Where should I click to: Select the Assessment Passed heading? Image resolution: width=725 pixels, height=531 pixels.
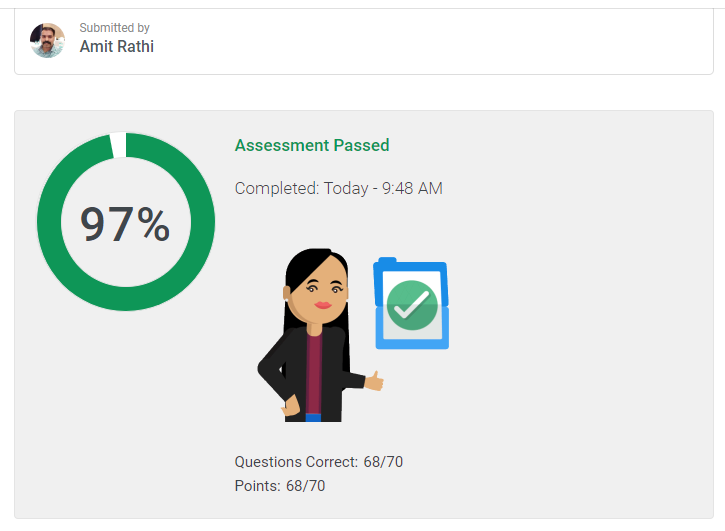click(312, 145)
